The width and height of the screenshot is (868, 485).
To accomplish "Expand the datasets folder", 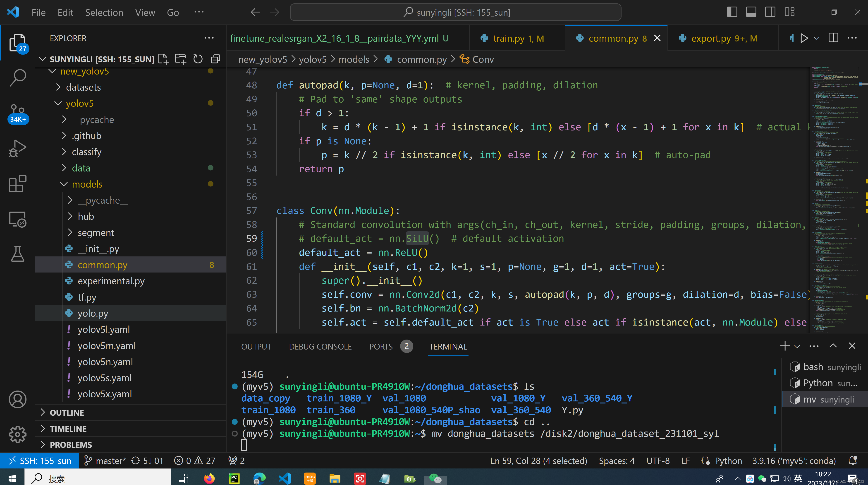I will coord(83,87).
